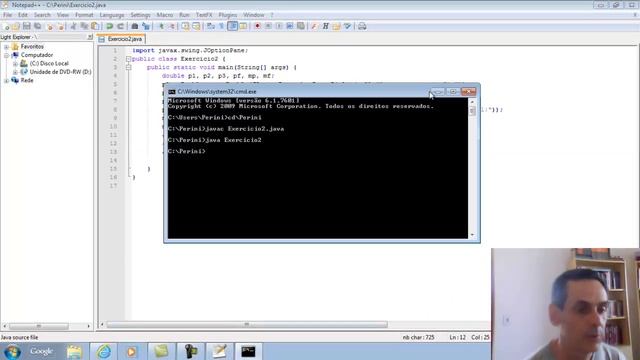Screen dimensions: 640x360
Task: Undo using the green Undo arrow icon
Action: [109, 27]
